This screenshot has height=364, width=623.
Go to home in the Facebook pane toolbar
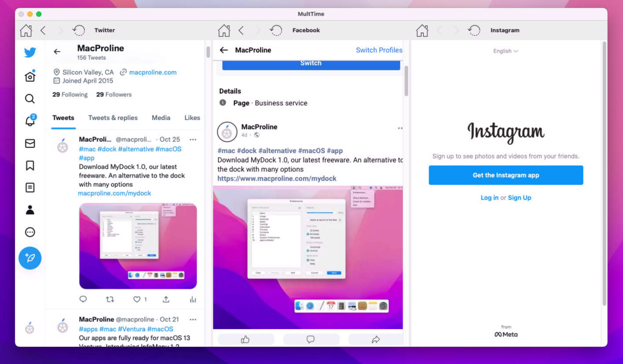224,31
